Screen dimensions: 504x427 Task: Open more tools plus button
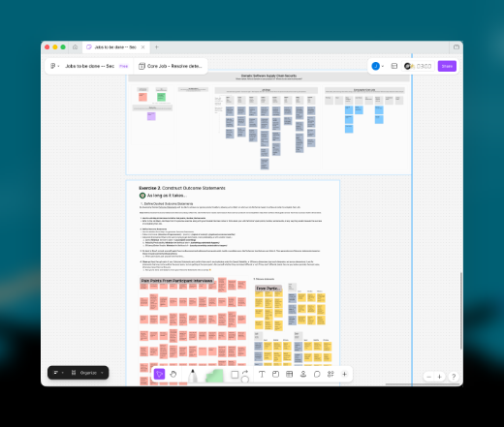(x=344, y=374)
